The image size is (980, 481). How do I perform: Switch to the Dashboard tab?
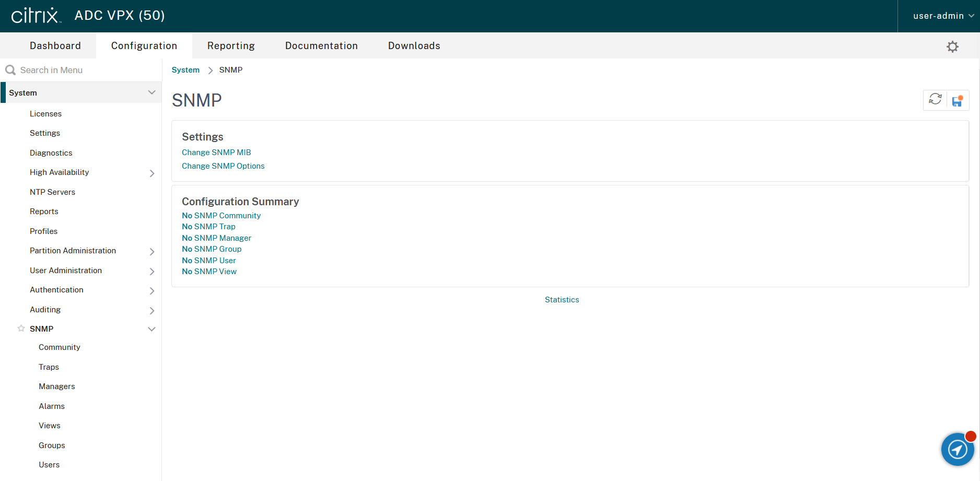55,45
